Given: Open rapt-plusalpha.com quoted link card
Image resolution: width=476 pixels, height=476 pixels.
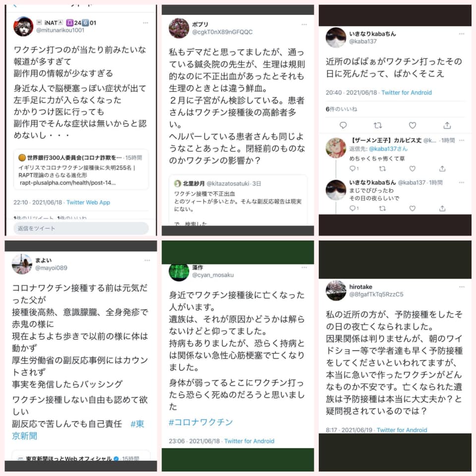Looking at the screenshot, I should tap(81, 170).
